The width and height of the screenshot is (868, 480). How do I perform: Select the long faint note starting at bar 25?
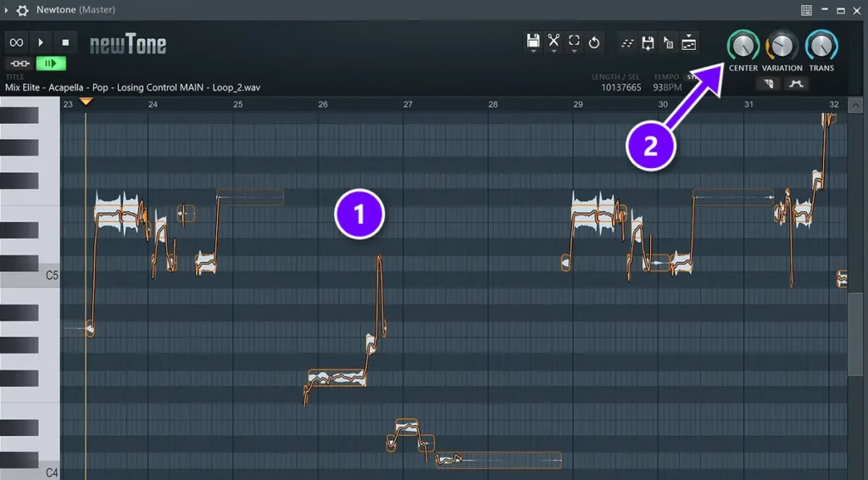click(x=250, y=197)
